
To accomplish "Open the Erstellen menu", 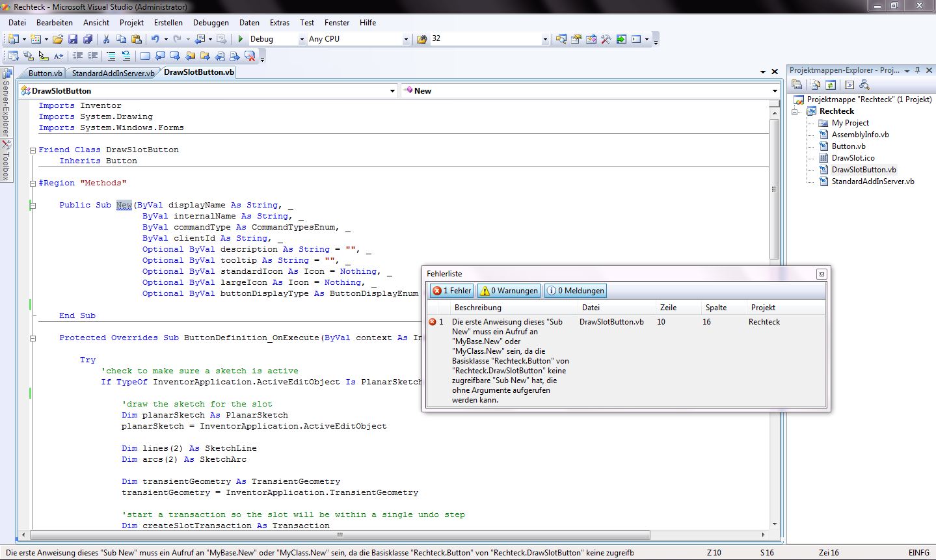I will pyautogui.click(x=168, y=22).
